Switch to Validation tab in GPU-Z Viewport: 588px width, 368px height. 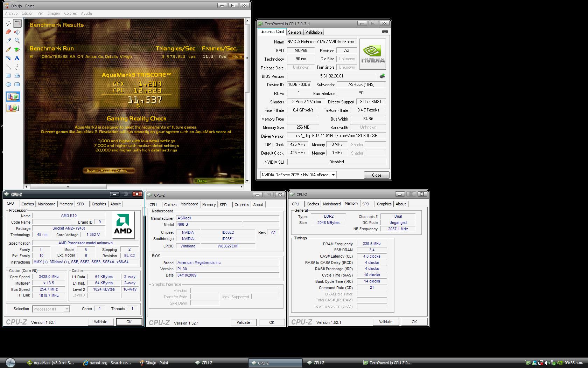[x=314, y=32]
